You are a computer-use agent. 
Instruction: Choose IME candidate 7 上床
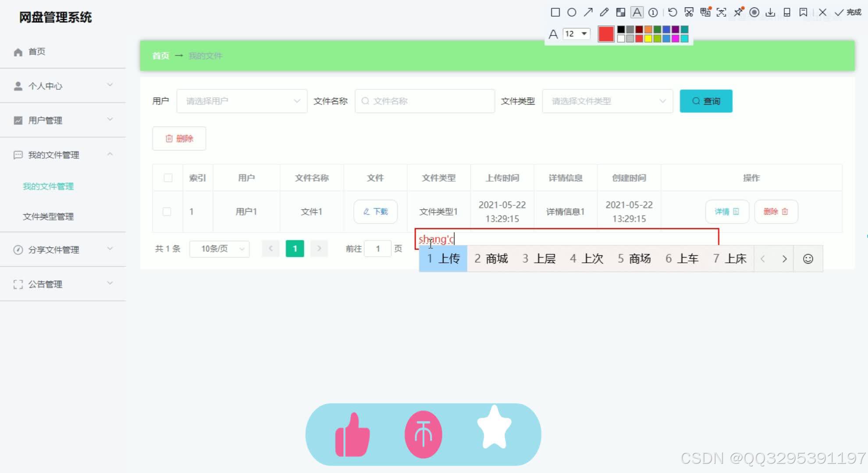pos(730,259)
